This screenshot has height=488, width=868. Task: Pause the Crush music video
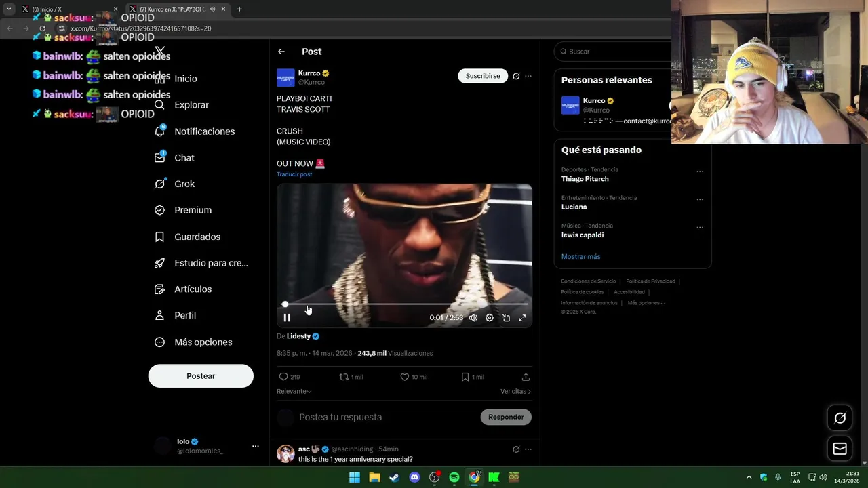click(x=287, y=317)
